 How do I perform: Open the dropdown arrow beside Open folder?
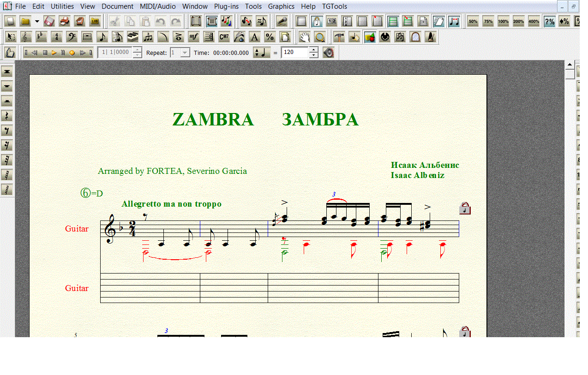tap(37, 21)
